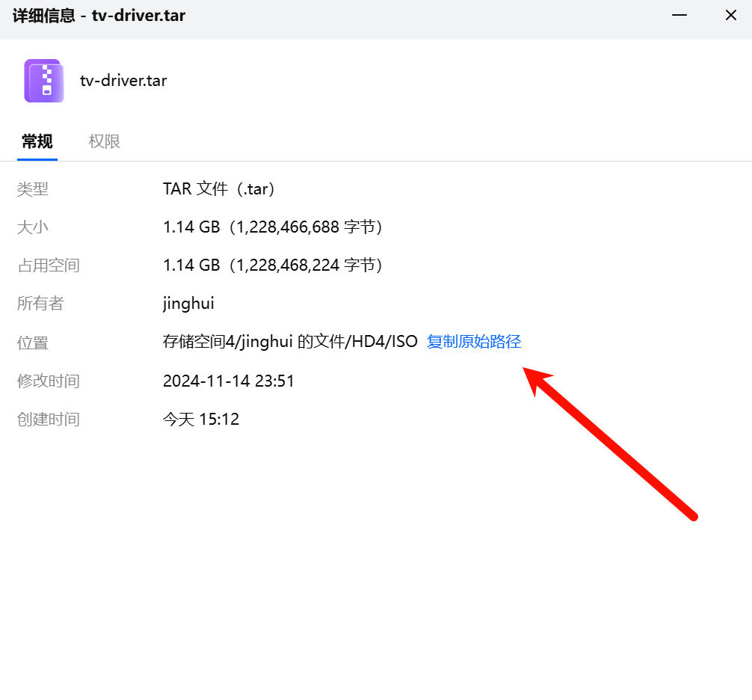This screenshot has width=752, height=700.
Task: Select the tv-driver.tar filename beside the icon
Action: tap(123, 81)
